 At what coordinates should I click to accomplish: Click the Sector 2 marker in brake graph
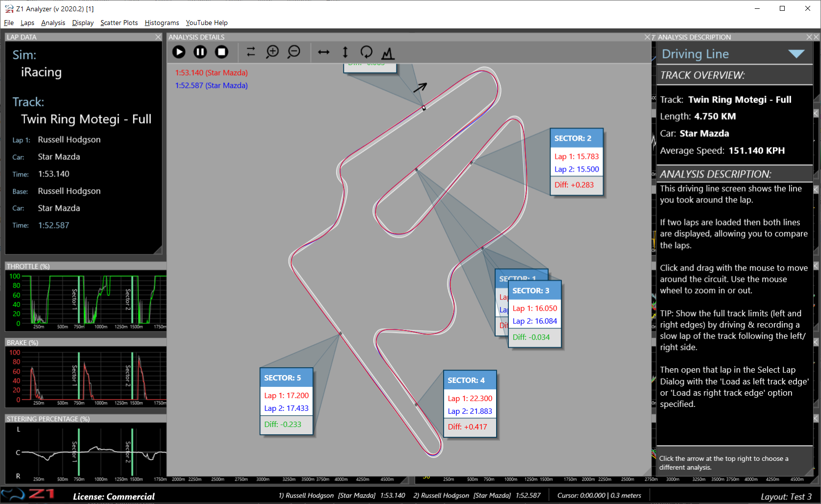tap(132, 375)
